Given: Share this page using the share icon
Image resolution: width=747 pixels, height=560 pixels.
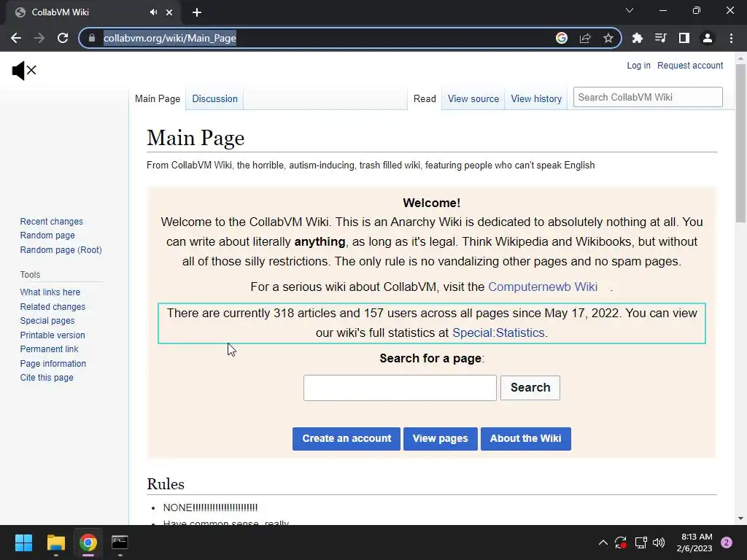Looking at the screenshot, I should [585, 38].
